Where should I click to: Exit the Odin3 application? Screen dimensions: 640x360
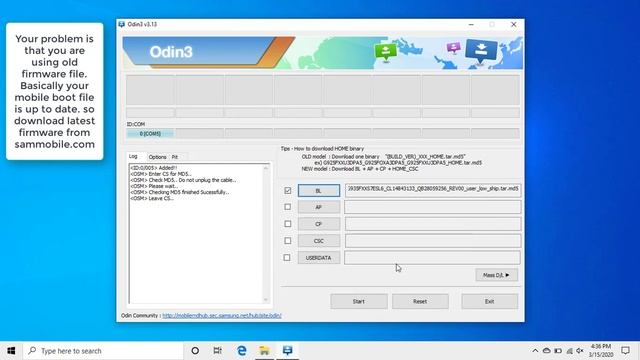pos(490,302)
